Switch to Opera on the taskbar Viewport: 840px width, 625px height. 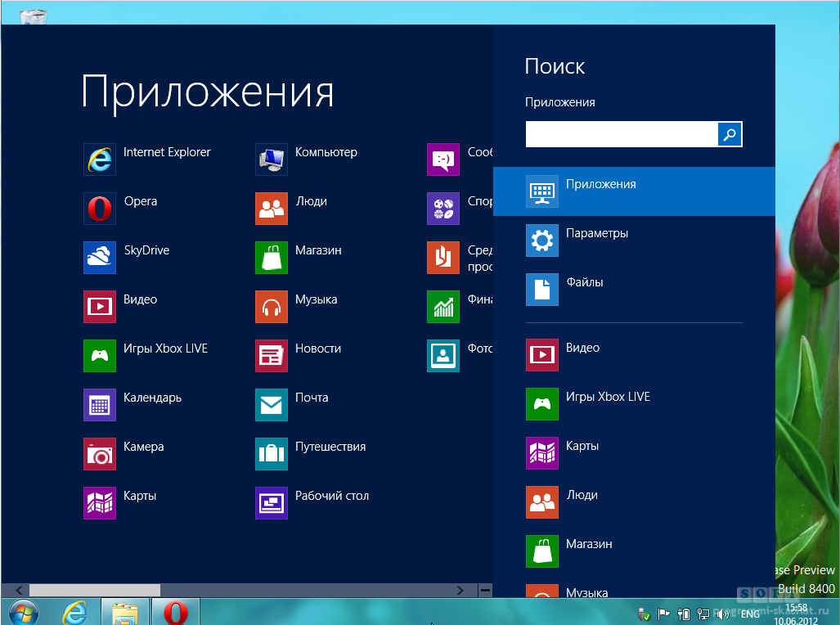[x=176, y=613]
